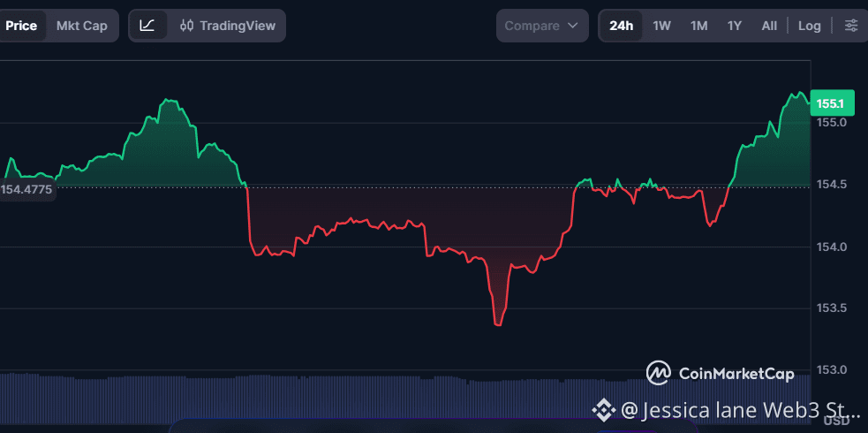Click the 155.0 axis value
Image resolution: width=868 pixels, height=433 pixels.
coord(832,122)
